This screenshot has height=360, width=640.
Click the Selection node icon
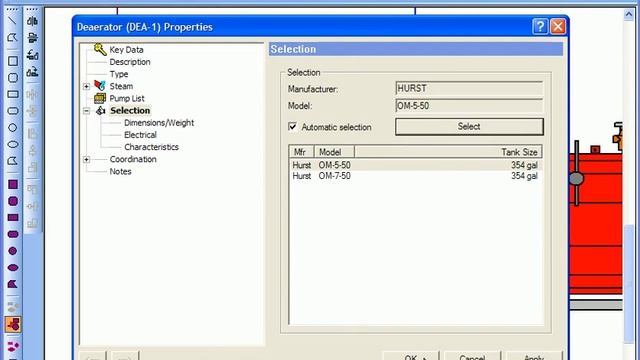pos(100,111)
